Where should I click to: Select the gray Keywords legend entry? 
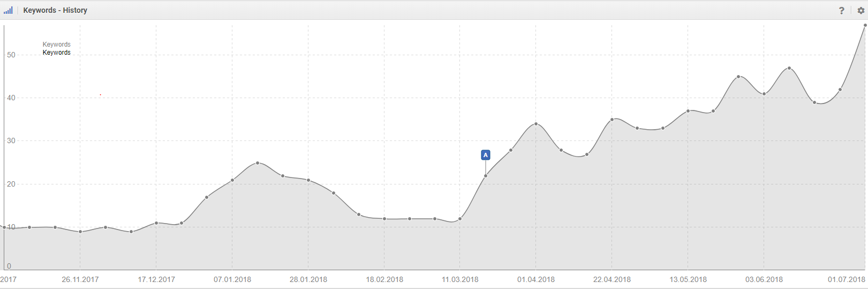click(57, 45)
